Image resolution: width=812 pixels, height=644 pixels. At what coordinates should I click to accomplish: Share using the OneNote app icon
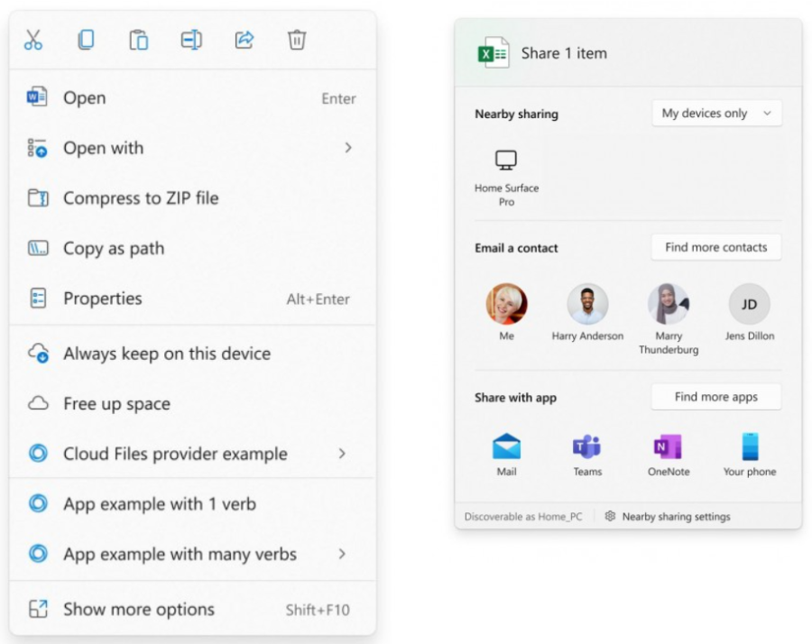click(668, 447)
